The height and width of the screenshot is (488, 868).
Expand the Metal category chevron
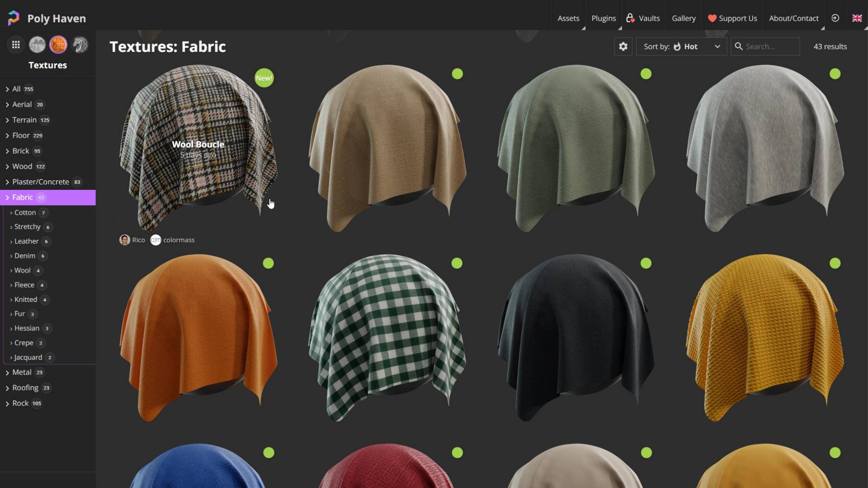(7, 373)
